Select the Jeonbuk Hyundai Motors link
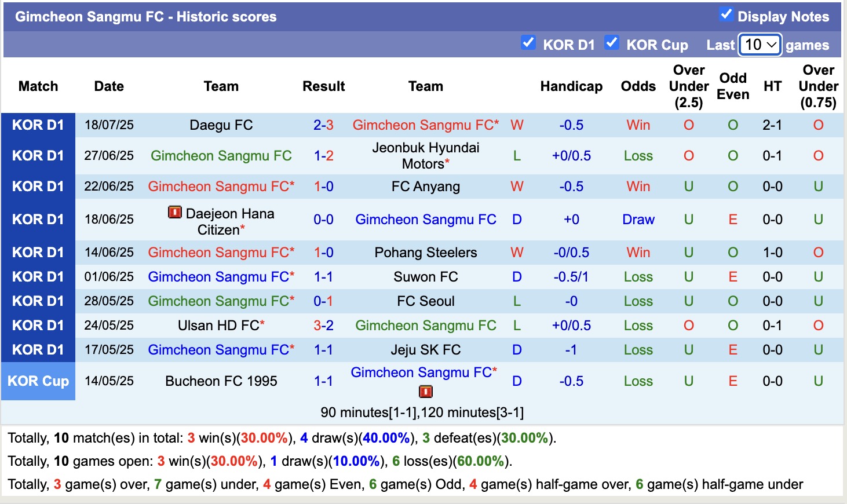Screen dimensions: 847x504 pyautogui.click(x=426, y=155)
